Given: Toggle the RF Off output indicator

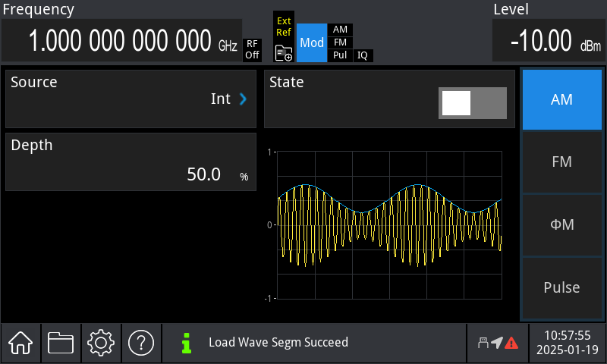Looking at the screenshot, I should click(x=252, y=49).
